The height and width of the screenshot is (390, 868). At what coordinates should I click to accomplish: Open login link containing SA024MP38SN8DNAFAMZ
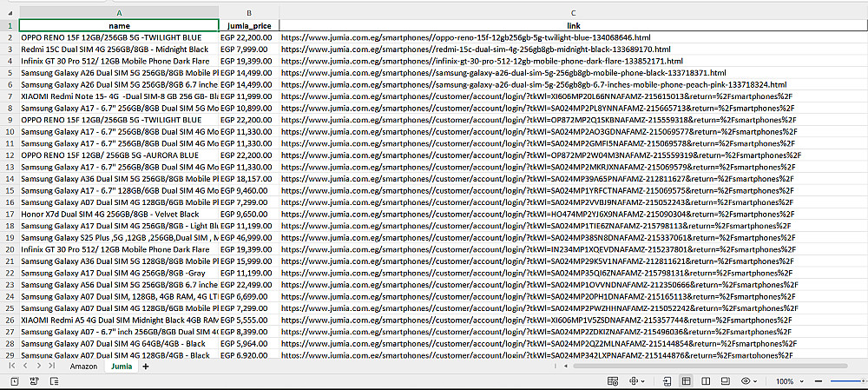[x=539, y=237]
